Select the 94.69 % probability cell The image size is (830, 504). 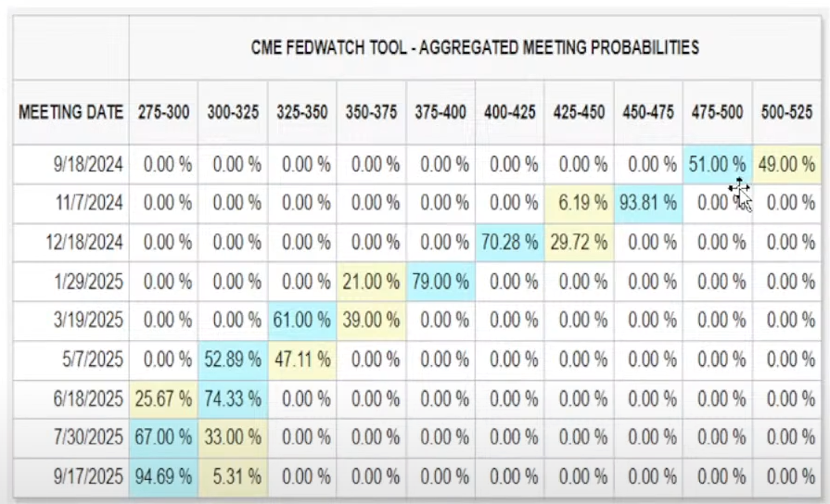[x=164, y=478]
